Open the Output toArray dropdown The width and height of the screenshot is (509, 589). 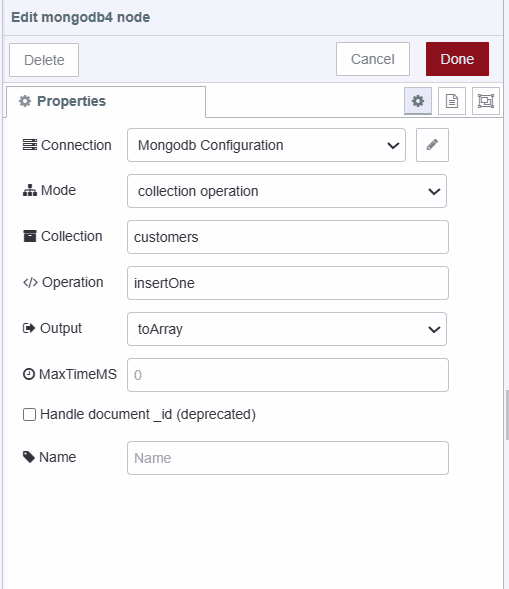pos(287,329)
